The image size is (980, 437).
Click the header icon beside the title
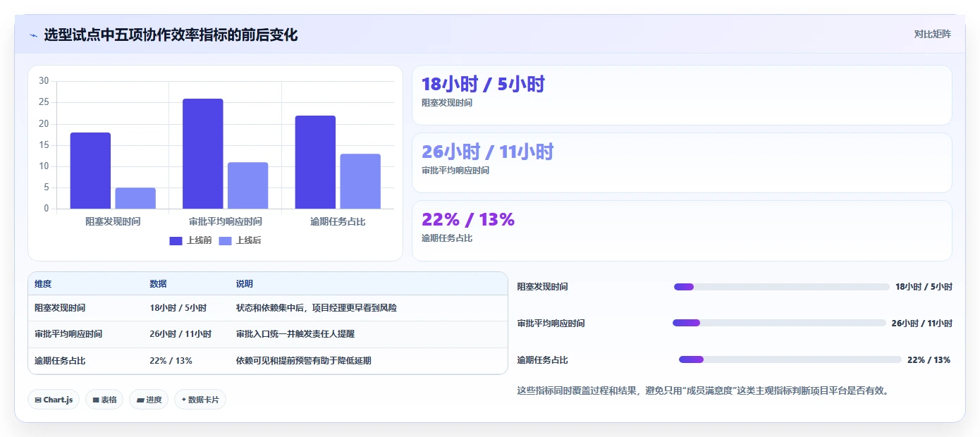[x=34, y=35]
